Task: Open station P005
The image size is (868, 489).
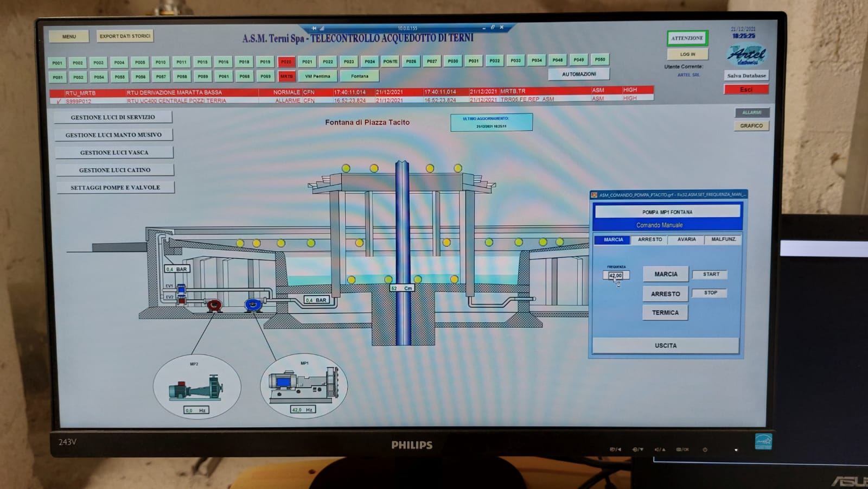Action: [x=140, y=62]
